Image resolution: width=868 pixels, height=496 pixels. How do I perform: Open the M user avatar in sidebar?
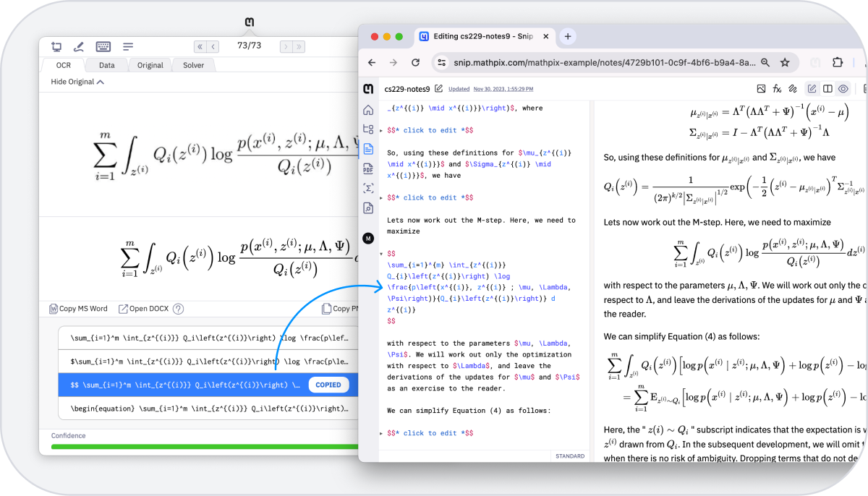pos(368,238)
